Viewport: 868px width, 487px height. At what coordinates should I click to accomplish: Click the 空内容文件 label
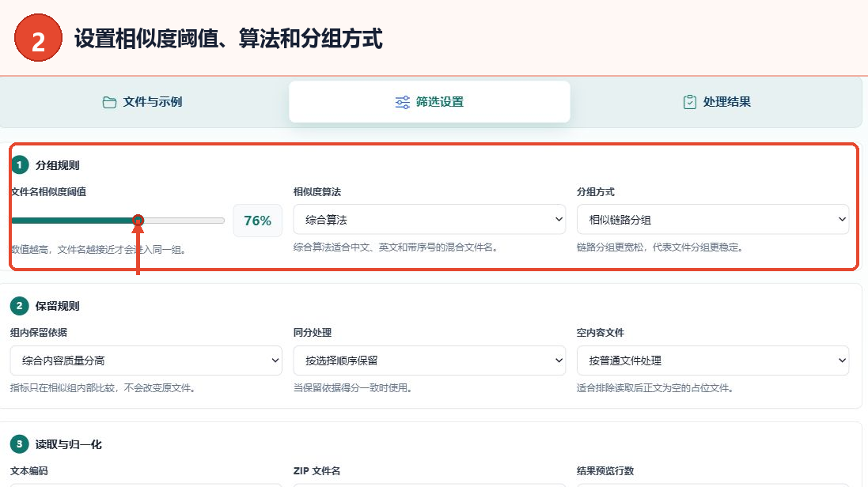pyautogui.click(x=600, y=333)
